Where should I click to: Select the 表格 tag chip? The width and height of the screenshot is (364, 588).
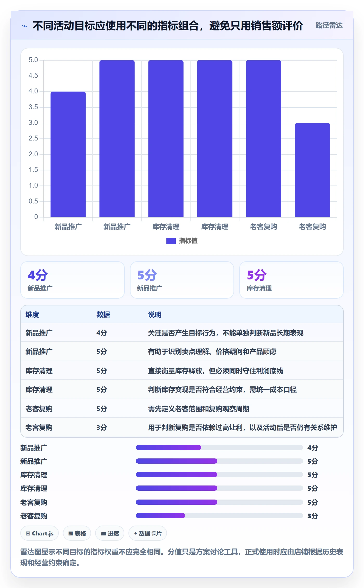[x=77, y=533]
